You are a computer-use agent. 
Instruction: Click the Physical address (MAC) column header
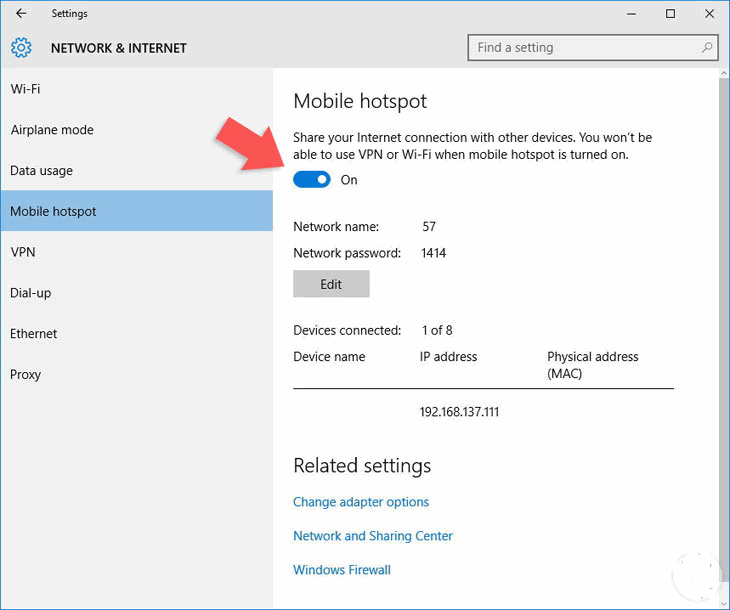(593, 365)
